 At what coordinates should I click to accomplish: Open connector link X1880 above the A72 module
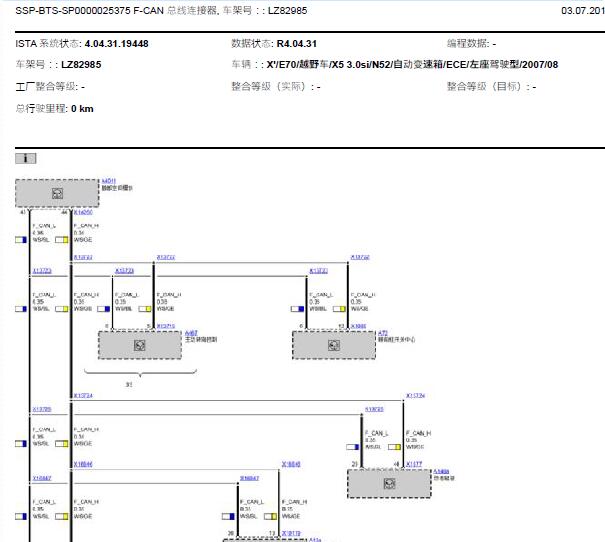358,326
